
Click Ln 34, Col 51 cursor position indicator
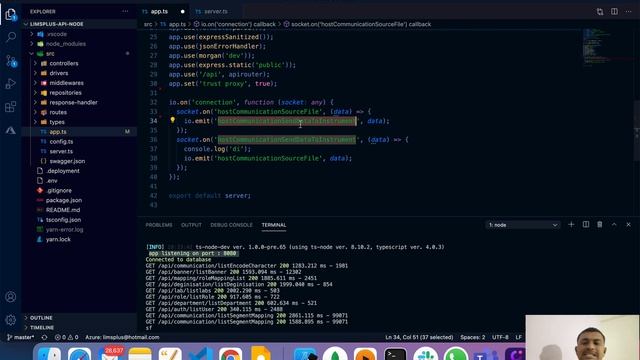(419, 338)
